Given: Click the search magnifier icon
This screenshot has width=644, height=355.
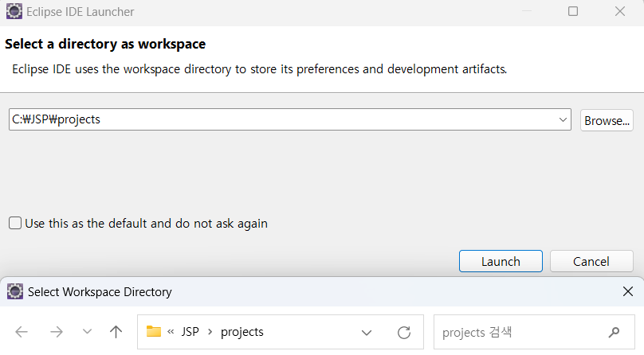Looking at the screenshot, I should (x=614, y=332).
